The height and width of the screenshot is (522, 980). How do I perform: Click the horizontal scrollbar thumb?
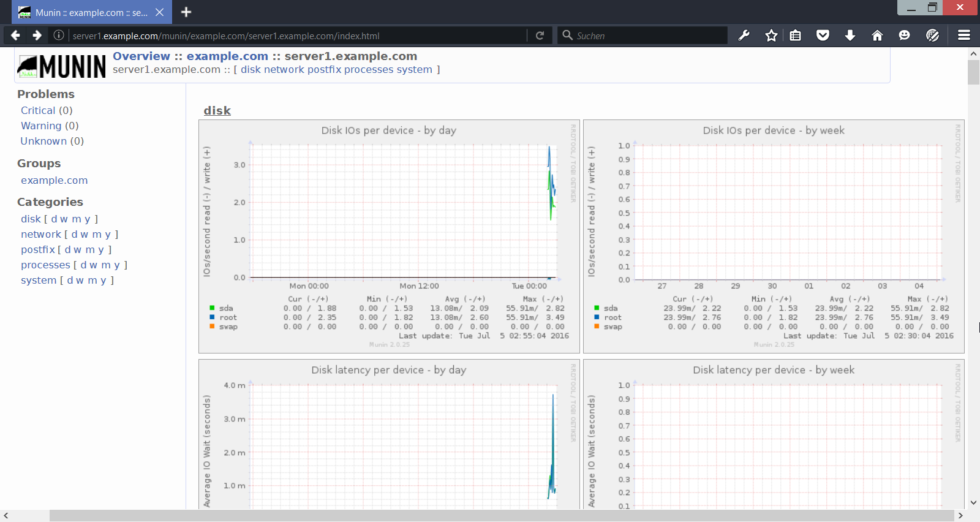click(x=502, y=516)
